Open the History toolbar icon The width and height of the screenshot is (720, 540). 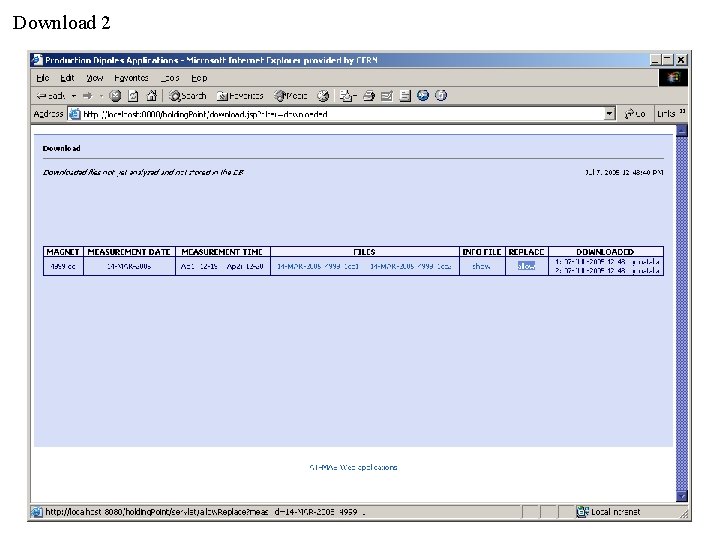point(323,96)
